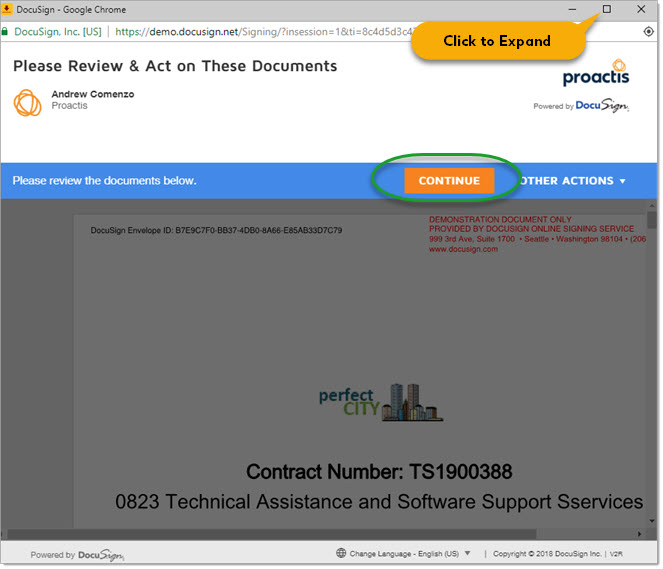Click the proactis logo at top right

point(596,73)
